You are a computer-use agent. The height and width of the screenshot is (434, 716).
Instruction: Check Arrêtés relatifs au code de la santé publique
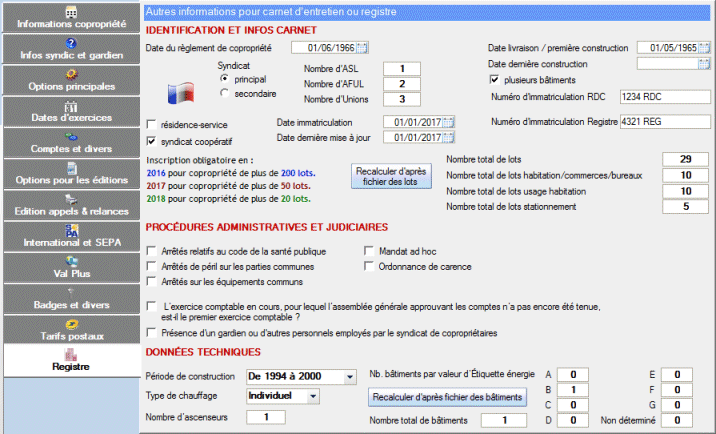151,251
